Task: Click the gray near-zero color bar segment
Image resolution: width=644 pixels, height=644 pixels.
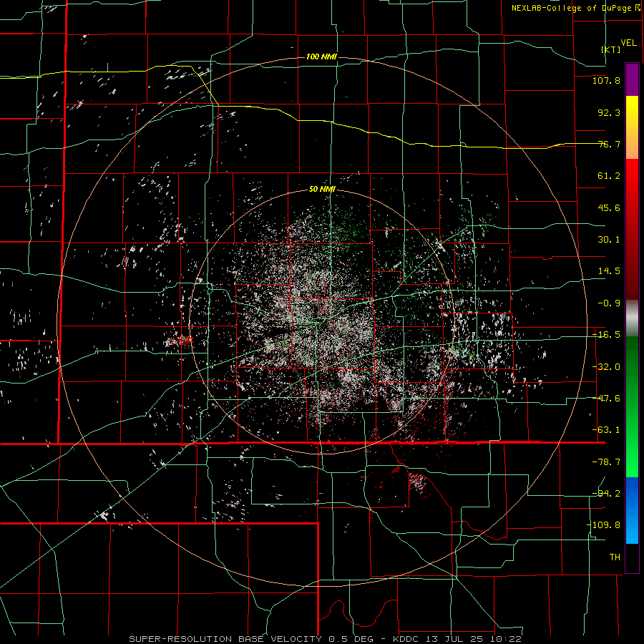Action: (632, 318)
